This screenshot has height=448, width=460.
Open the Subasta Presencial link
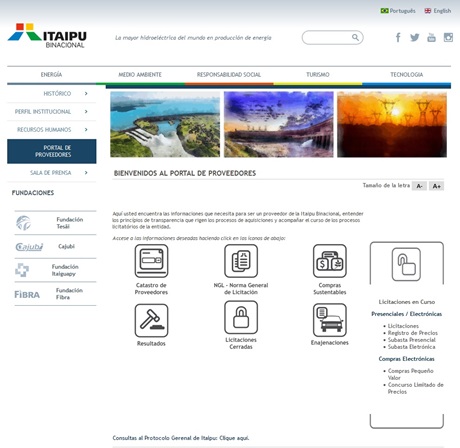(x=412, y=340)
